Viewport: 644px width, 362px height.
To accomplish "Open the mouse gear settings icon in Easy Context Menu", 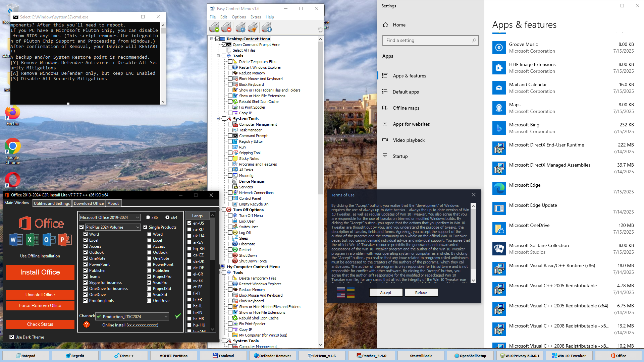I will coord(240,27).
